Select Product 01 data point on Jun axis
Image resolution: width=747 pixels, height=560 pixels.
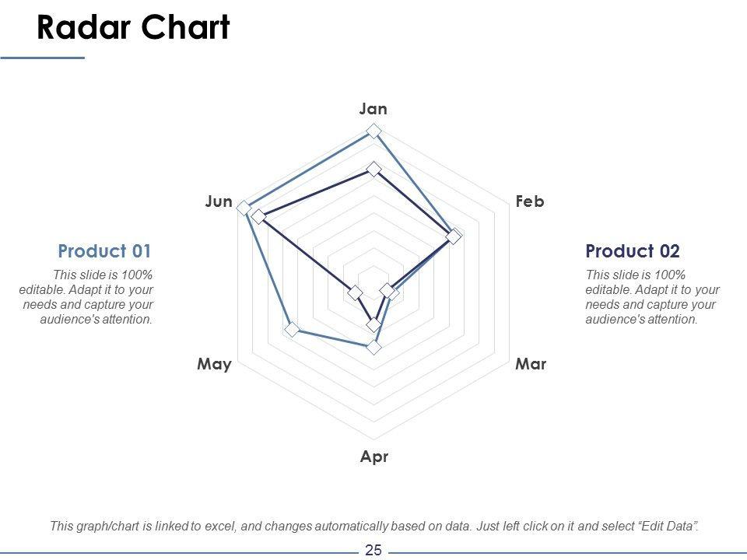[244, 208]
